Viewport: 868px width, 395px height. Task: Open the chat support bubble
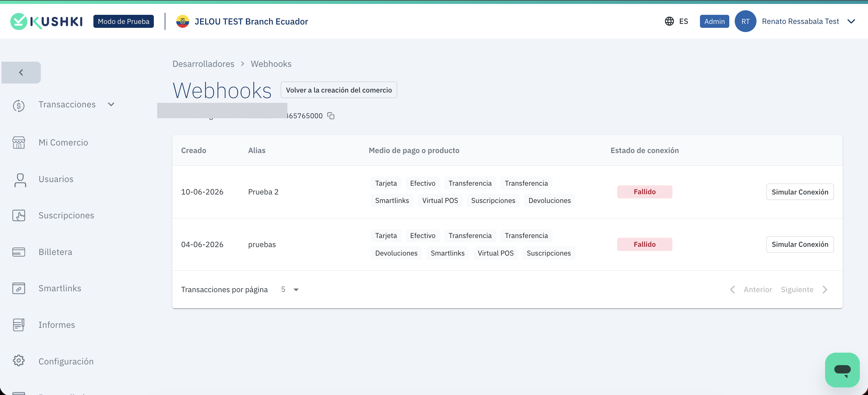tap(842, 370)
